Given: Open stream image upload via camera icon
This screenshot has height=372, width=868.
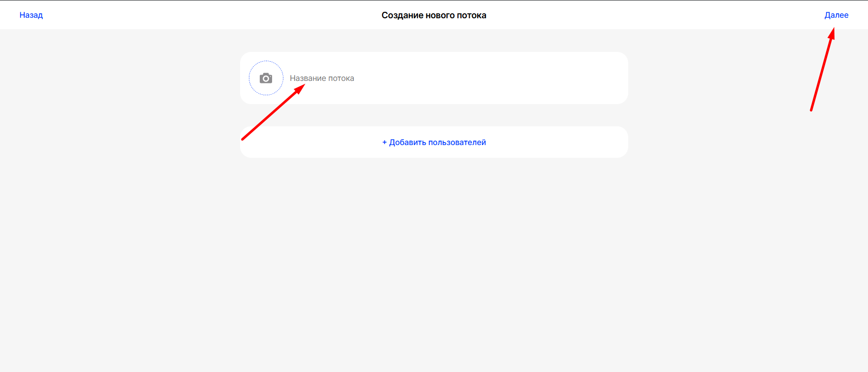Looking at the screenshot, I should coord(266,78).
